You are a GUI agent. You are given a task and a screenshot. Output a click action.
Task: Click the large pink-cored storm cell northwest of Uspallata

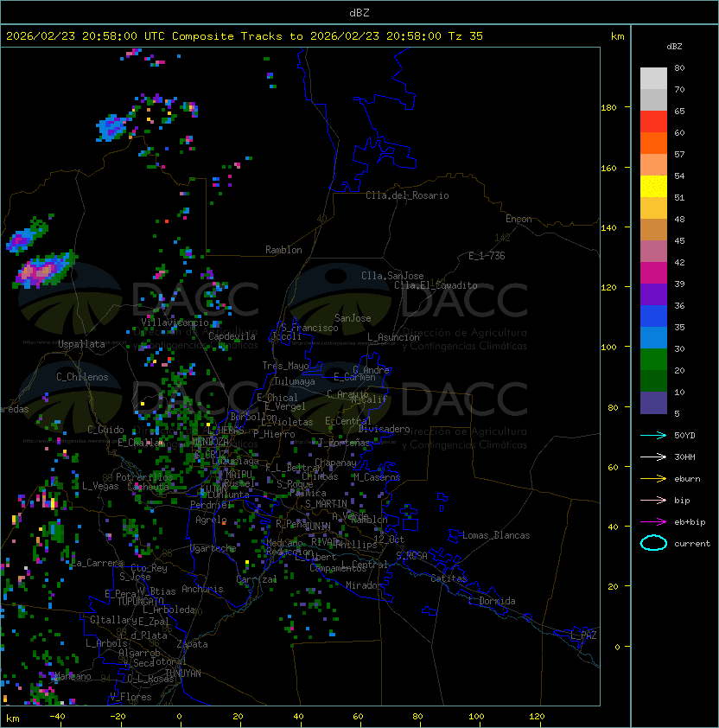pos(42,271)
